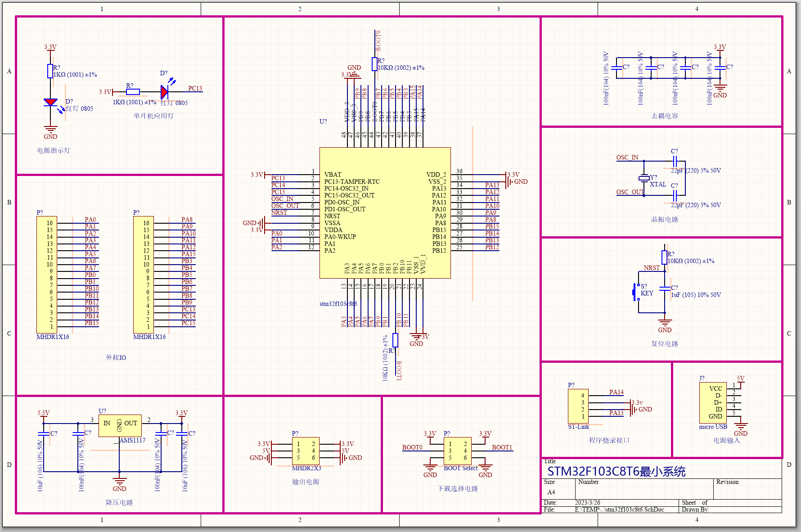Select the 输出电源 section label
801x532 pixels.
click(306, 482)
